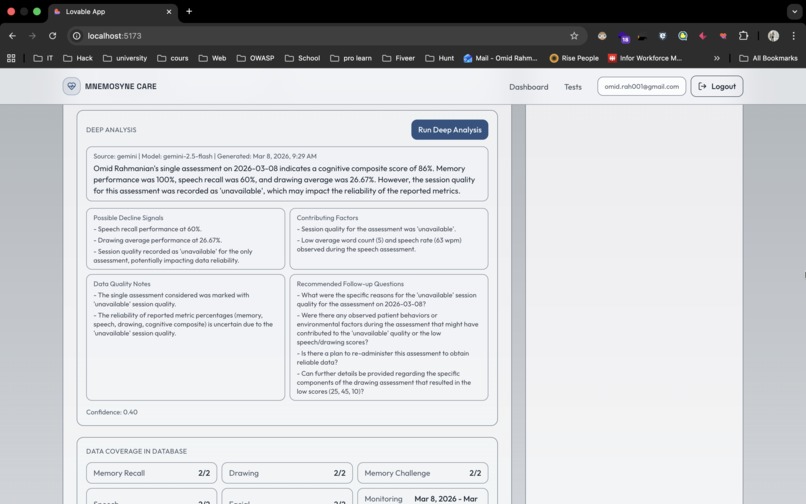Open the Chrome three-dot menu

[x=794, y=36]
